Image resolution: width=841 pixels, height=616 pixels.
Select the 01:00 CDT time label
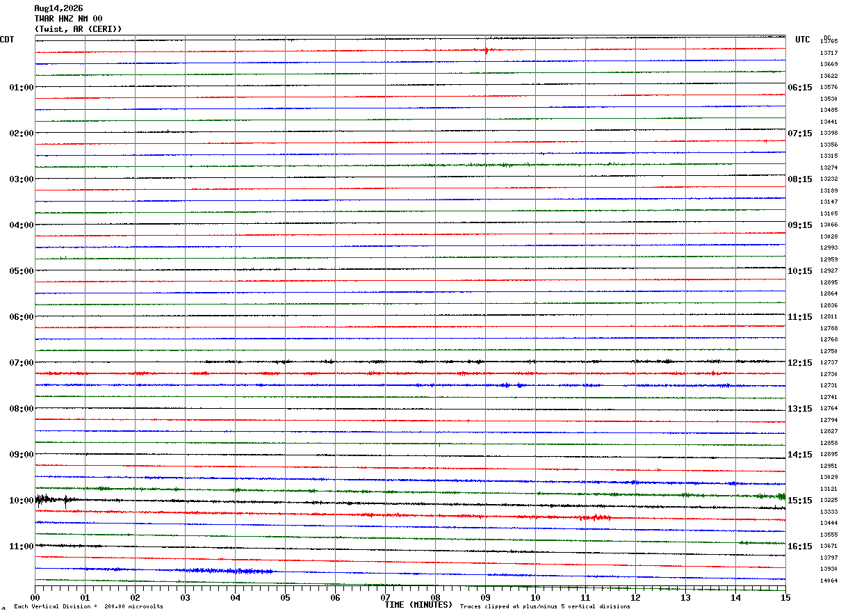coord(22,88)
